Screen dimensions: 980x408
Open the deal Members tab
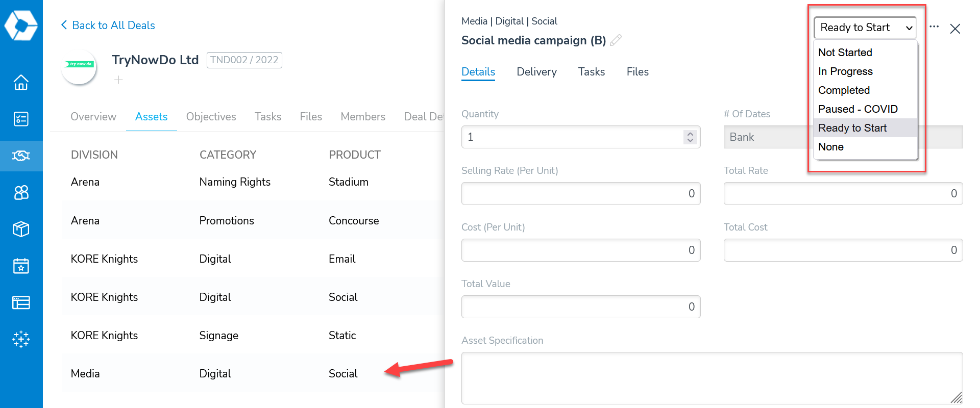point(363,117)
